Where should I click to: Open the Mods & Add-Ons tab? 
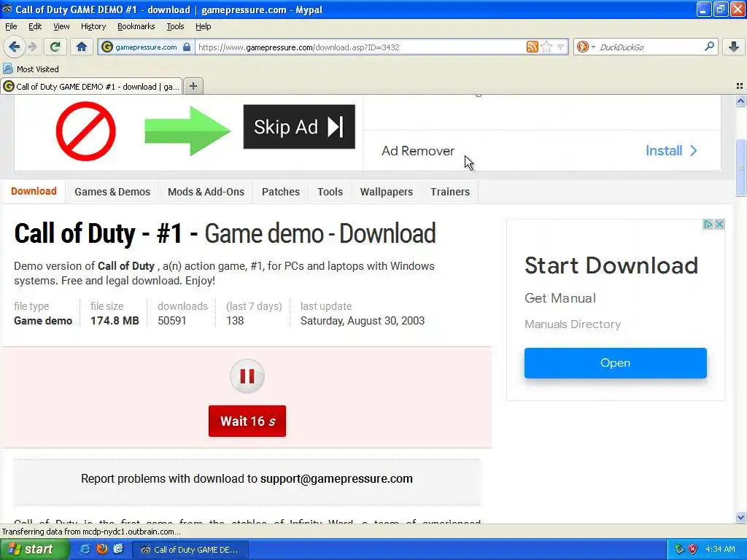[206, 192]
